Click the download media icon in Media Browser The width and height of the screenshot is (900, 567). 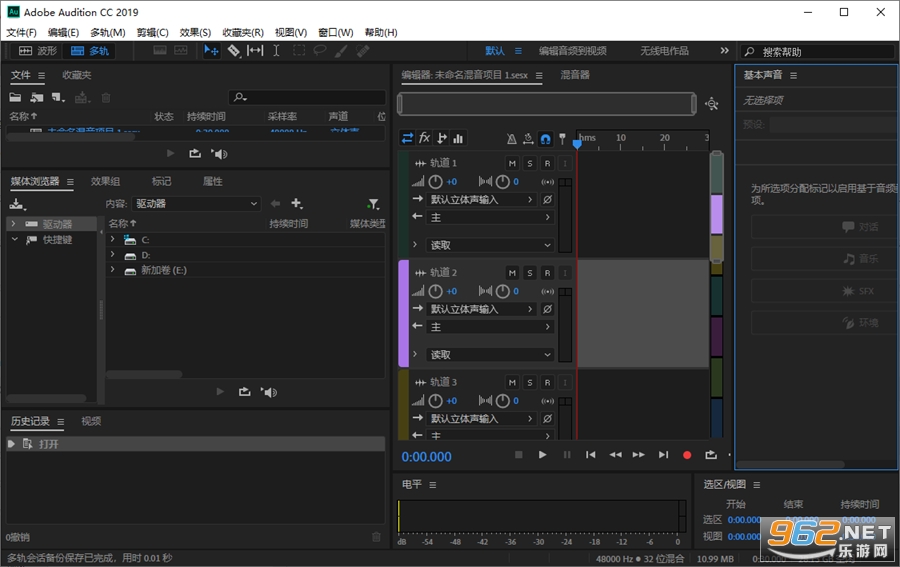[x=18, y=204]
